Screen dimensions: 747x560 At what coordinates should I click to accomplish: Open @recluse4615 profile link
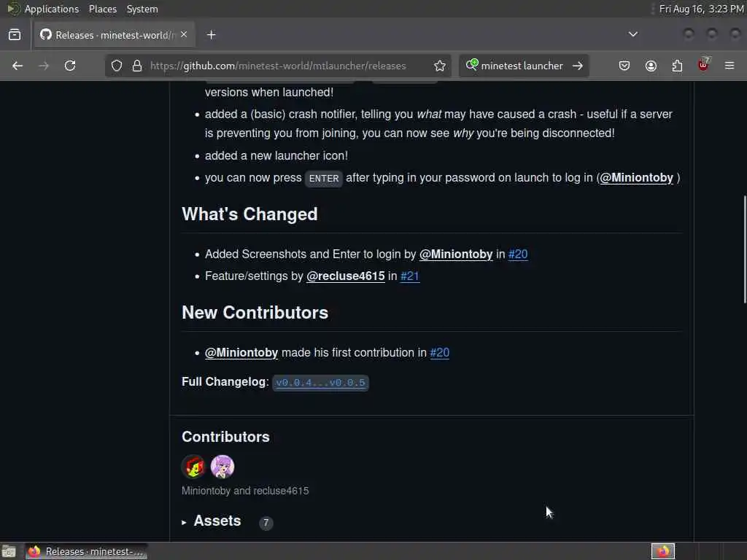(345, 276)
